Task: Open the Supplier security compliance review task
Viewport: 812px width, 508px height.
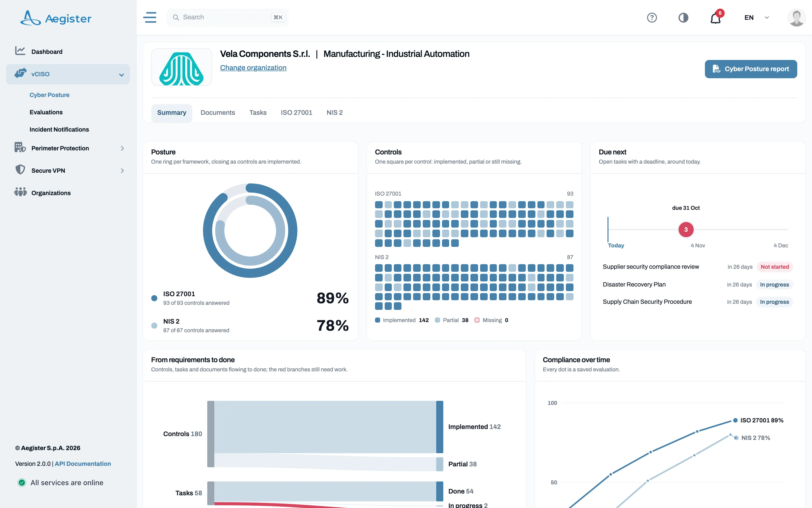Action: (651, 267)
